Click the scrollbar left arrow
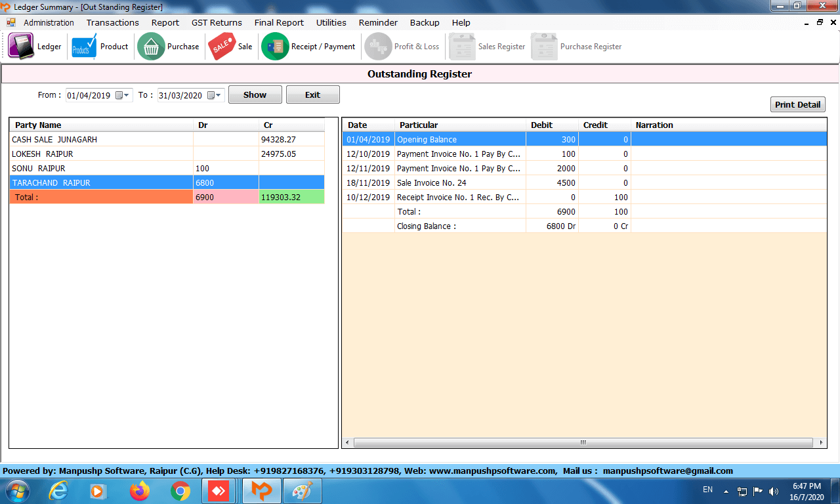This screenshot has height=504, width=840. tap(347, 443)
